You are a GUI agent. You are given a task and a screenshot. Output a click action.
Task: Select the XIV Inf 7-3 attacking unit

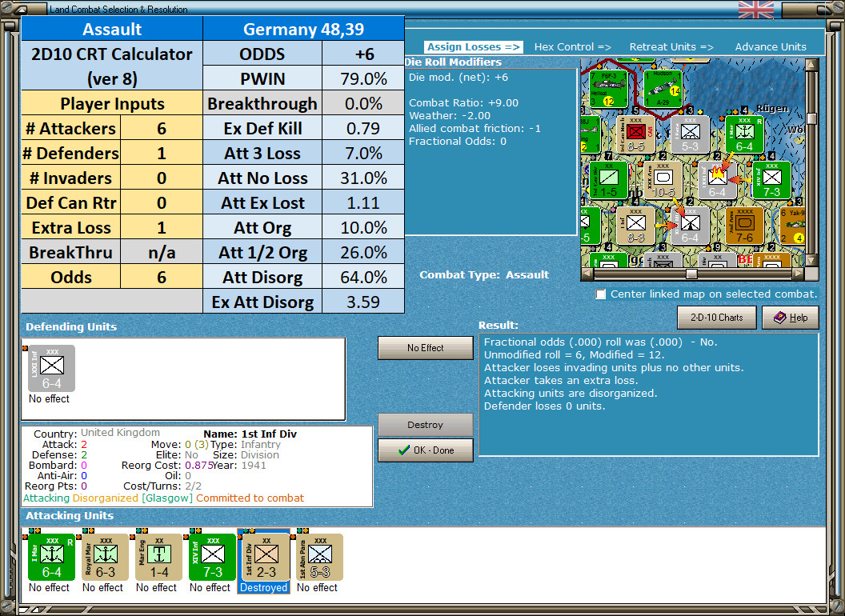click(x=212, y=558)
